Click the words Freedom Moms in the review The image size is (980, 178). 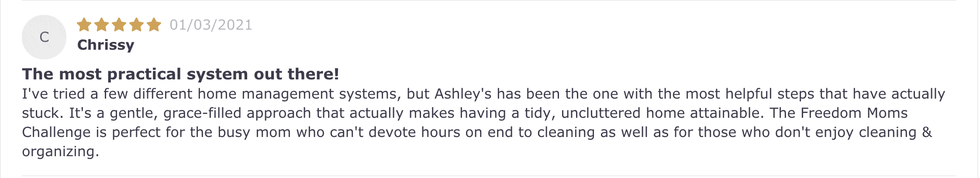854,113
